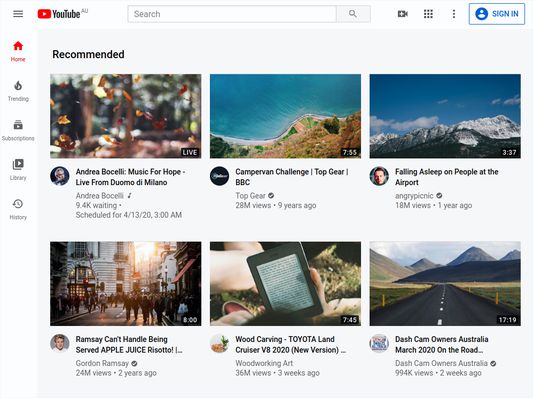Viewport: 533px width, 398px height.
Task: Open the Falling Asleep at Airport thumbnail
Action: tap(445, 116)
